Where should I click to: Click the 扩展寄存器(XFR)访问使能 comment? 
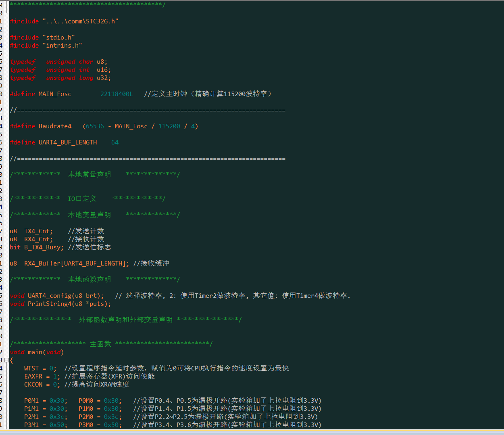point(109,376)
